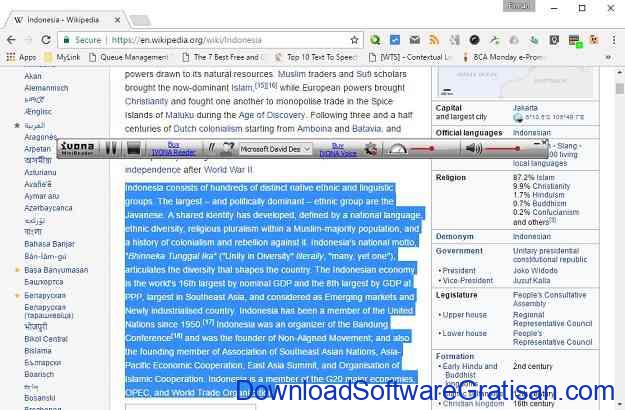Click the double-slash icon in MiniReader
The height and width of the screenshot is (410, 625).
(211, 148)
